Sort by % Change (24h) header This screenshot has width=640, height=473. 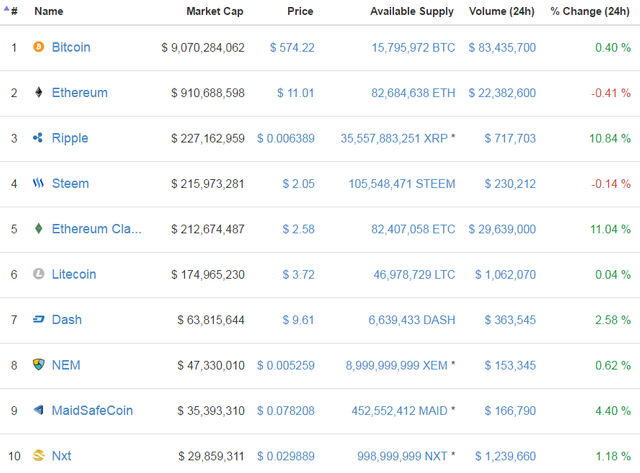(x=590, y=11)
